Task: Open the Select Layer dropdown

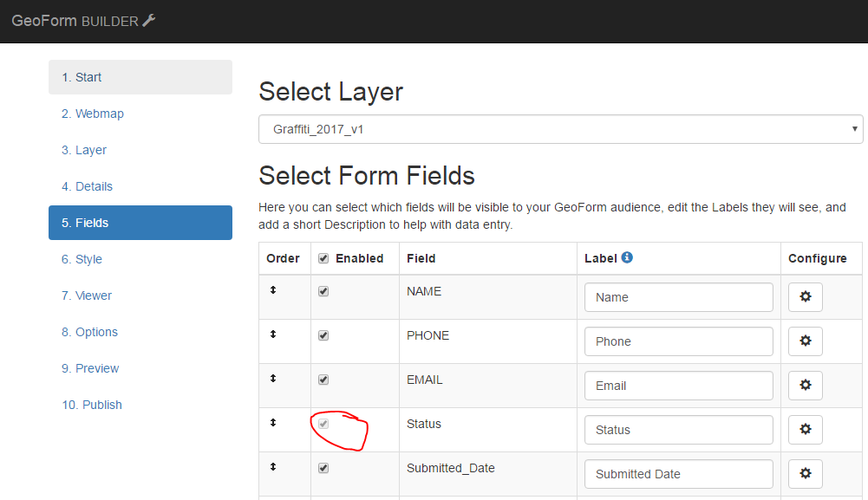Action: point(560,129)
